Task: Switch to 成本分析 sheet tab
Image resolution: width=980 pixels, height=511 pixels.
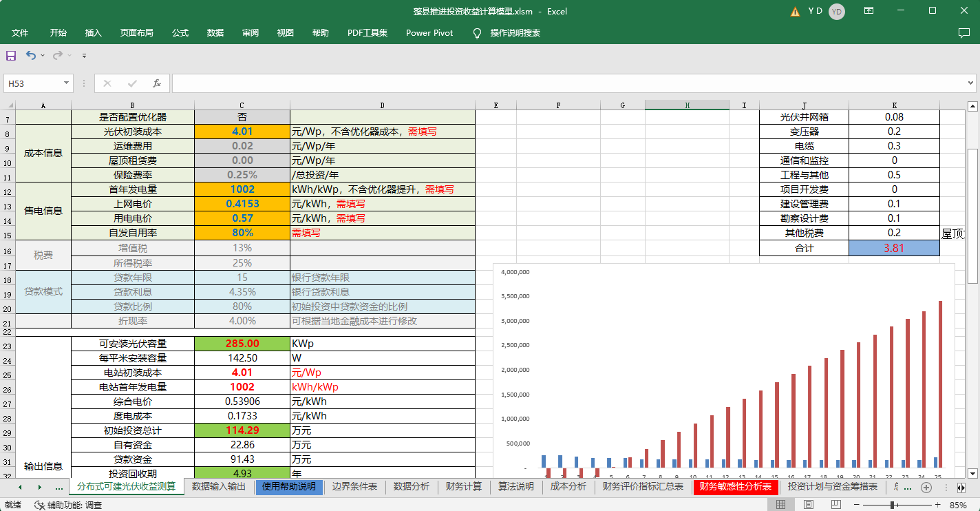Action: [x=568, y=487]
